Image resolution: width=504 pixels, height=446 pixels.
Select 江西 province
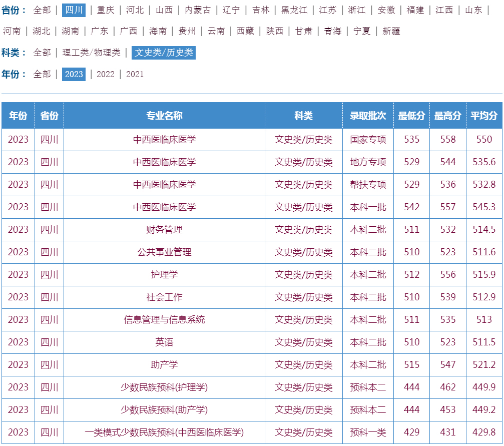tap(444, 11)
